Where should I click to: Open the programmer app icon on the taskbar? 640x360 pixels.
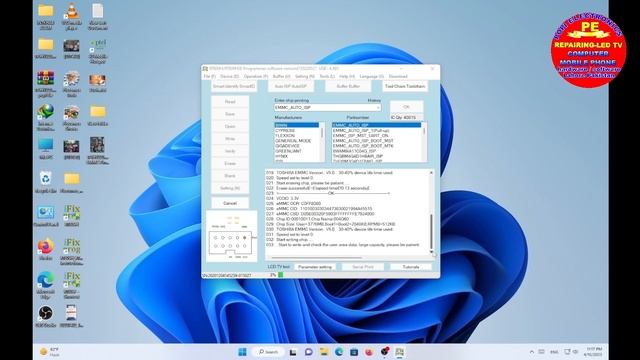click(399, 352)
